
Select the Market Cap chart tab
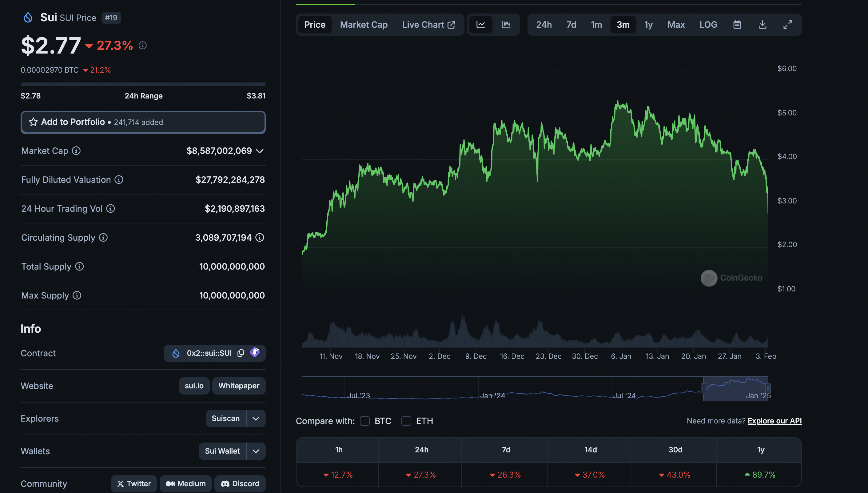tap(364, 24)
